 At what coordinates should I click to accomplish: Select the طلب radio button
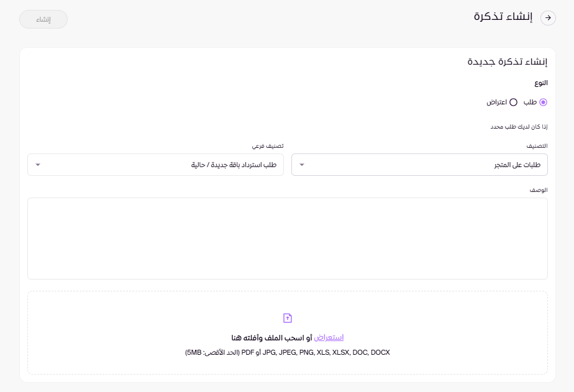pos(543,102)
